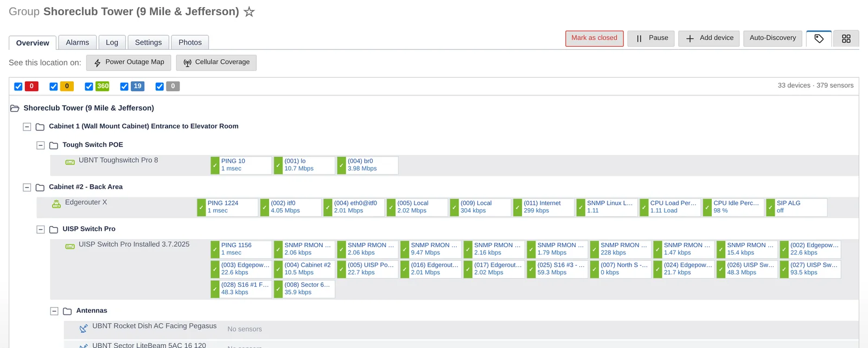
Task: Click the Edgerouter X device icon
Action: tap(56, 204)
